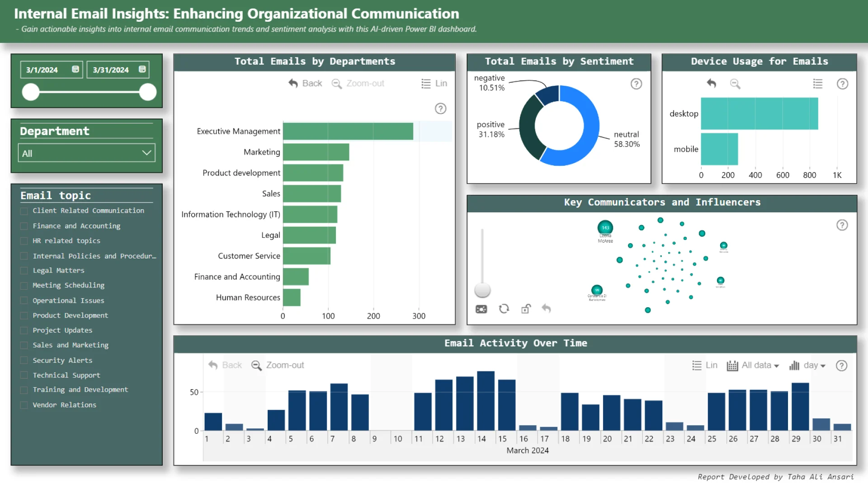Select the Human Resources bar
Viewport: 868px width, 488px height.
click(x=292, y=297)
